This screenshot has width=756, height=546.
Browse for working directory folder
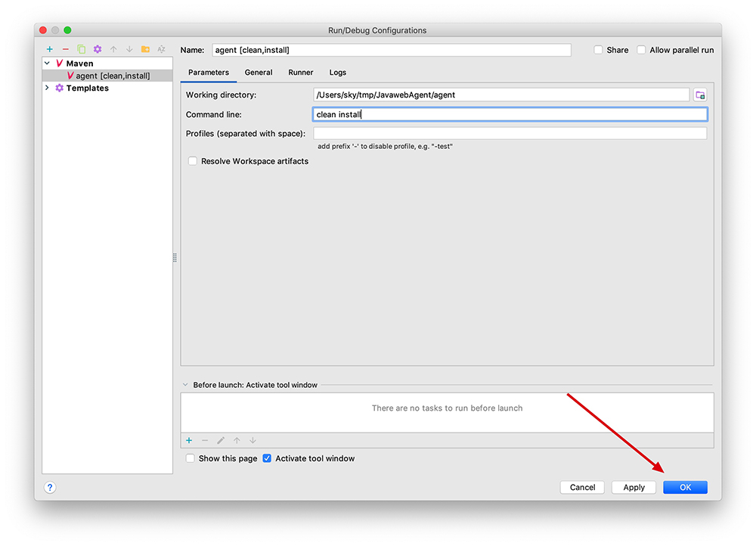point(700,95)
